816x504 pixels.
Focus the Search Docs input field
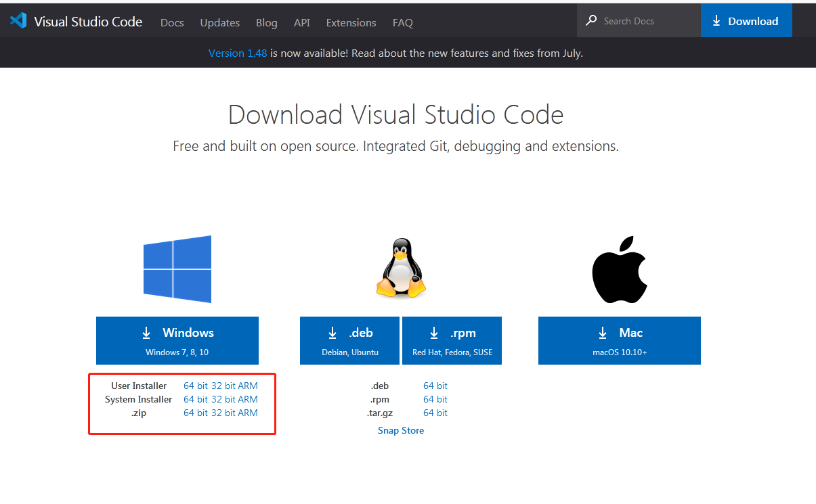tap(639, 21)
